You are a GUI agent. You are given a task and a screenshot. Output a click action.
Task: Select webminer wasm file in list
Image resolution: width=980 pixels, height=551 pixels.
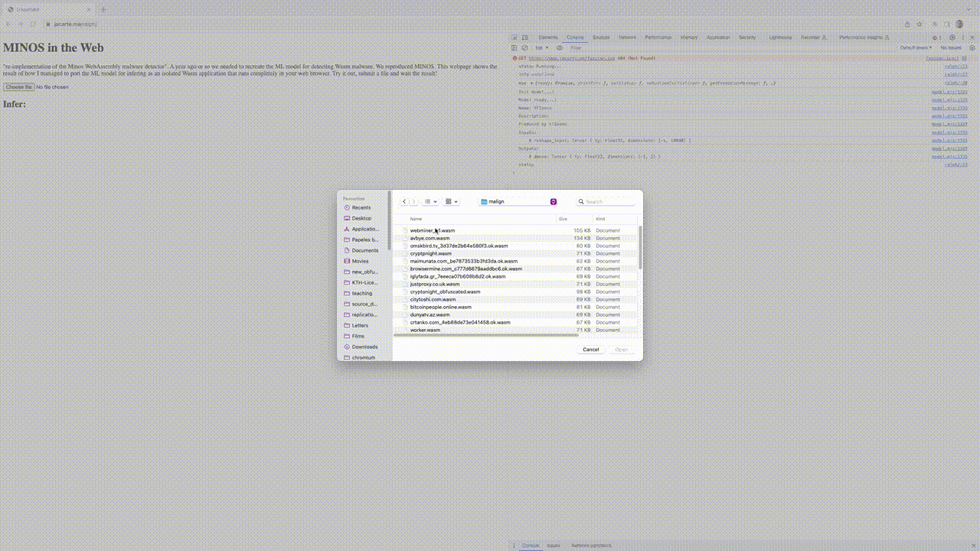pyautogui.click(x=433, y=230)
